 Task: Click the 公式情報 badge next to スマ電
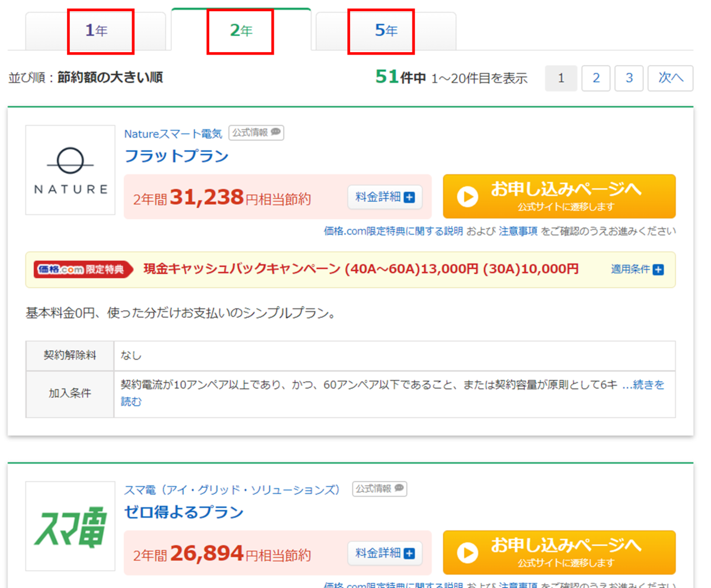click(379, 489)
